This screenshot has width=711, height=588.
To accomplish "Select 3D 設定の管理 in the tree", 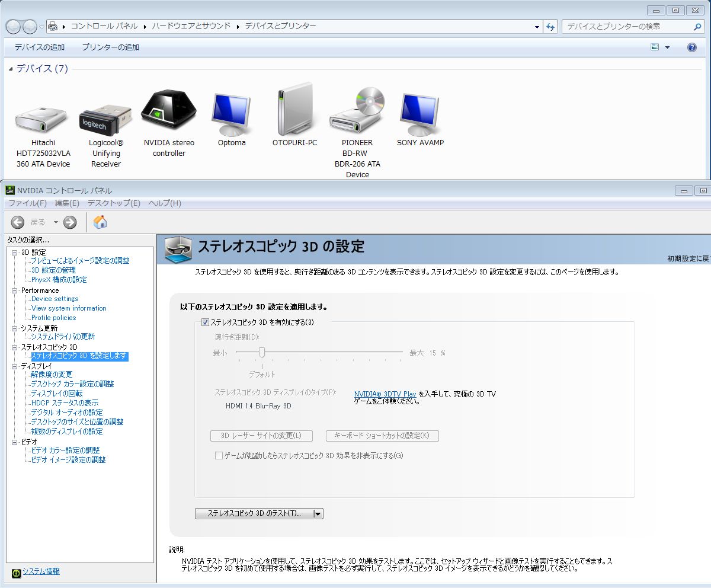I will (53, 270).
